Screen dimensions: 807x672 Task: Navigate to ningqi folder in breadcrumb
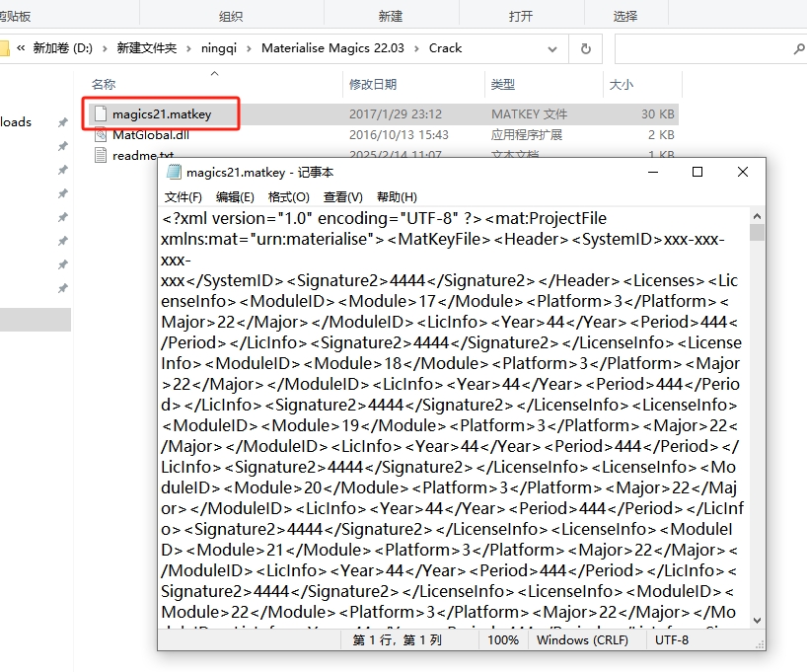coord(219,48)
